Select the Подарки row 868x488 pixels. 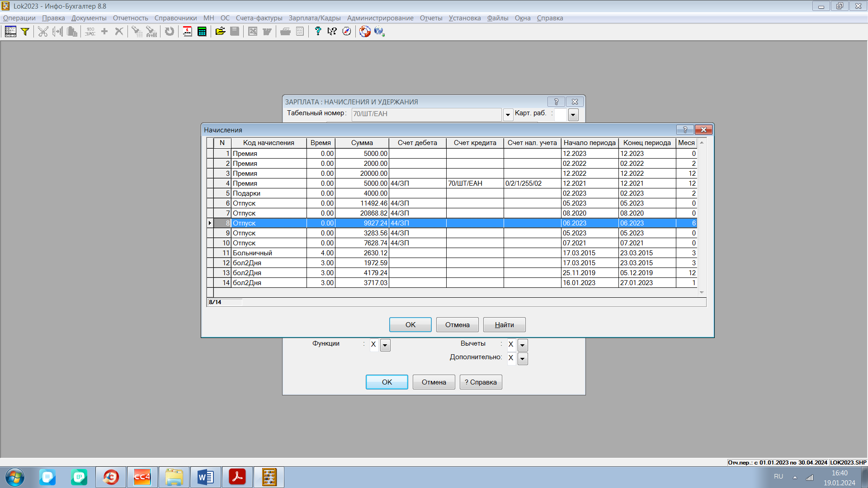pos(452,193)
